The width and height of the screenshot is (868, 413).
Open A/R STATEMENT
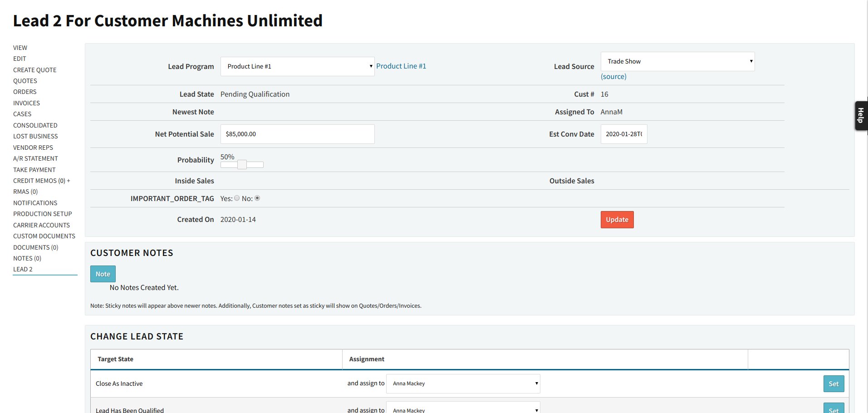pyautogui.click(x=35, y=158)
